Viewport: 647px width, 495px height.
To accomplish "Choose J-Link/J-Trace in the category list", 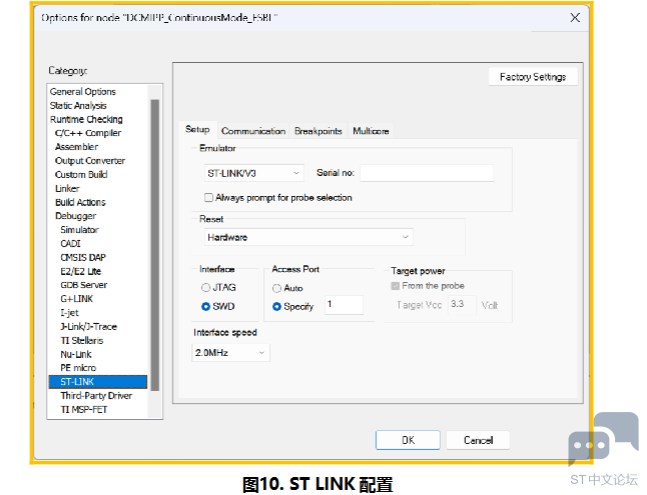I will coord(88,326).
